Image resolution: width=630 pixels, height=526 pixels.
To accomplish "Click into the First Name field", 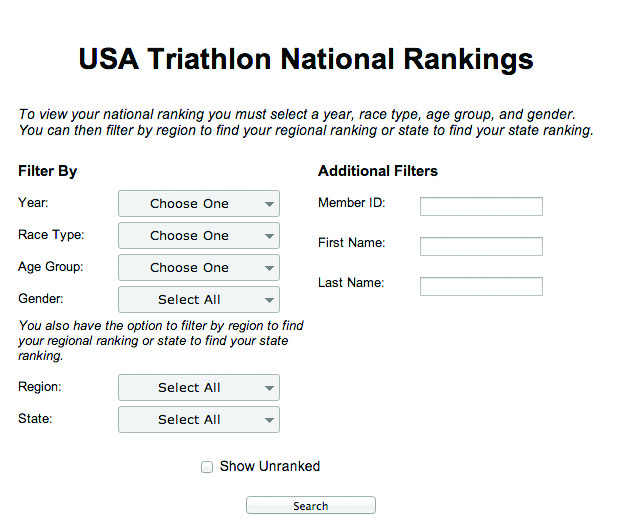I will [481, 247].
